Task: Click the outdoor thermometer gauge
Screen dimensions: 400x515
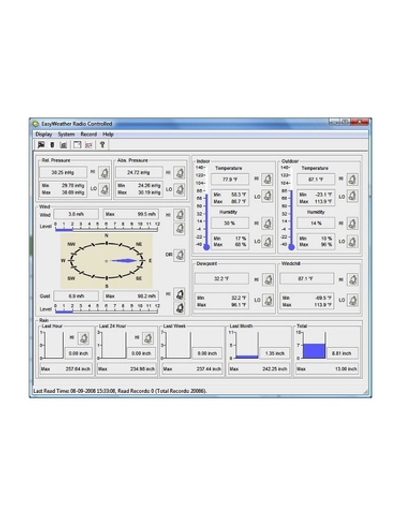Action: [291, 208]
